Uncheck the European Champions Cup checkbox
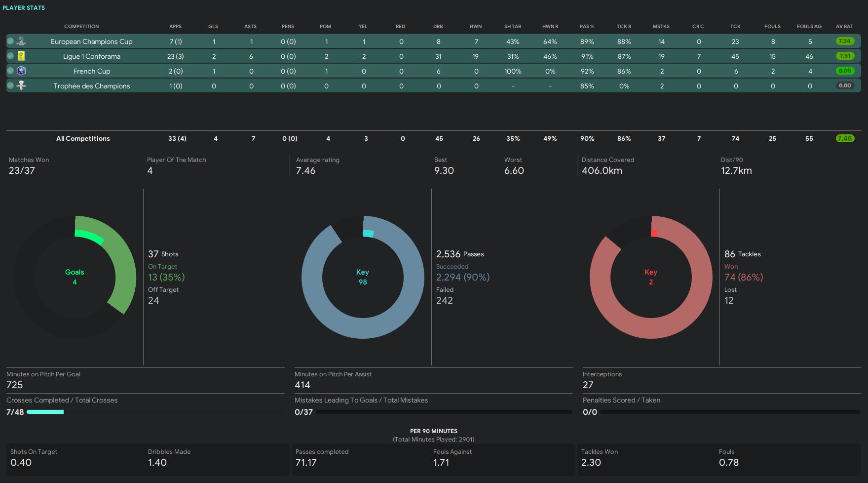 pos(10,41)
